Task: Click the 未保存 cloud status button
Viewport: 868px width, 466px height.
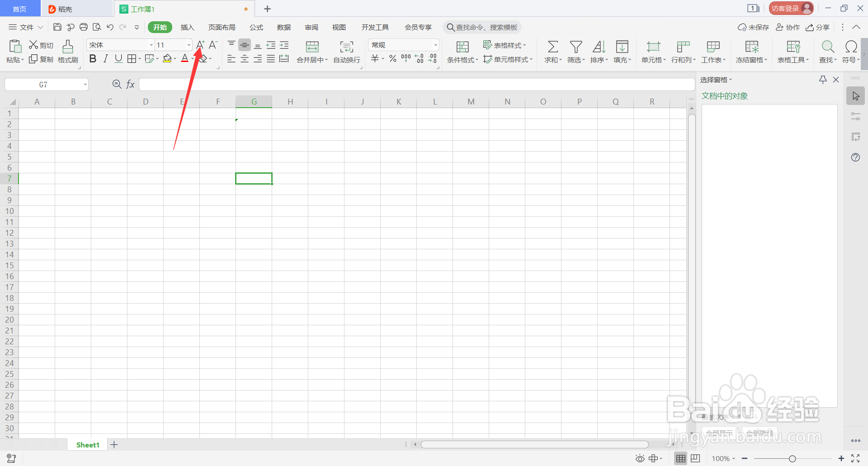Action: pyautogui.click(x=753, y=27)
